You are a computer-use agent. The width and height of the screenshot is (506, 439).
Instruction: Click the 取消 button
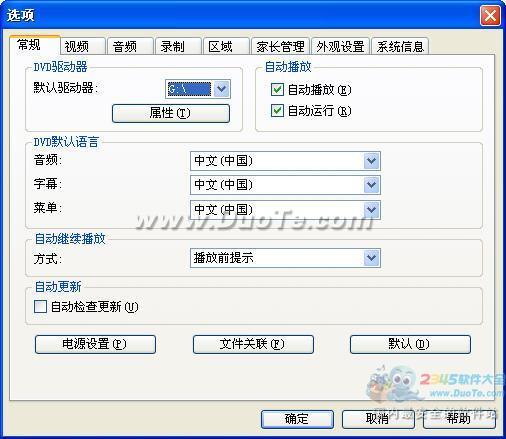point(378,419)
